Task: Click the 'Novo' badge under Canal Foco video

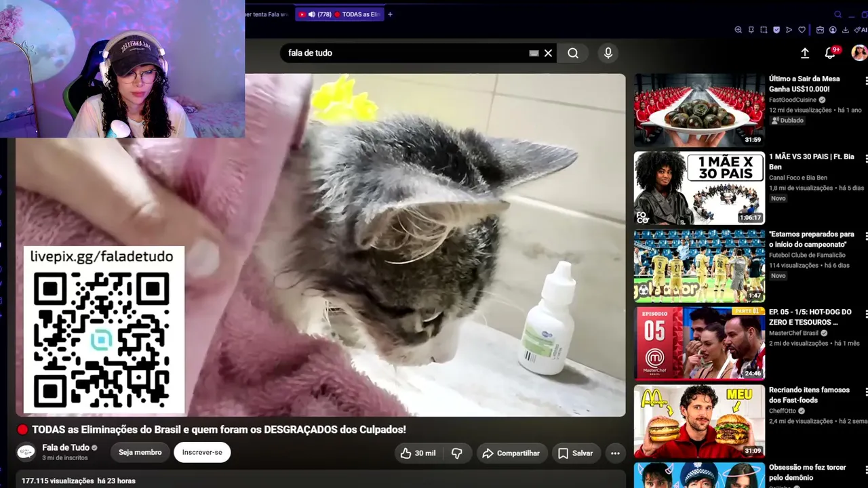Action: tap(778, 199)
